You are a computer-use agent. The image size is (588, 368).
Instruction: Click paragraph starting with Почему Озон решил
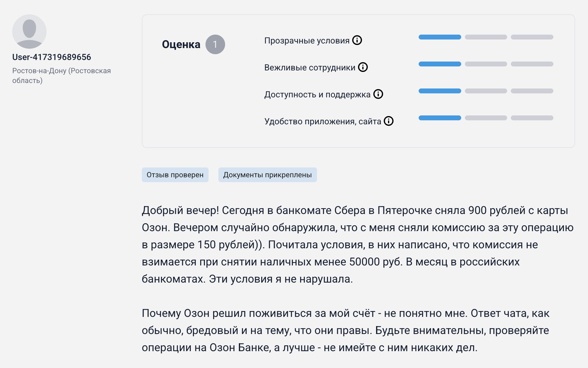pyautogui.click(x=346, y=330)
